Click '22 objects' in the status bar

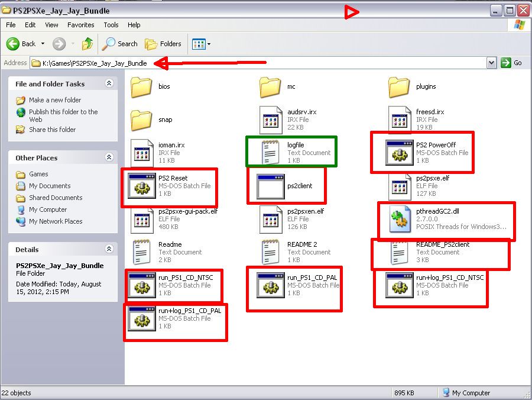(x=17, y=393)
